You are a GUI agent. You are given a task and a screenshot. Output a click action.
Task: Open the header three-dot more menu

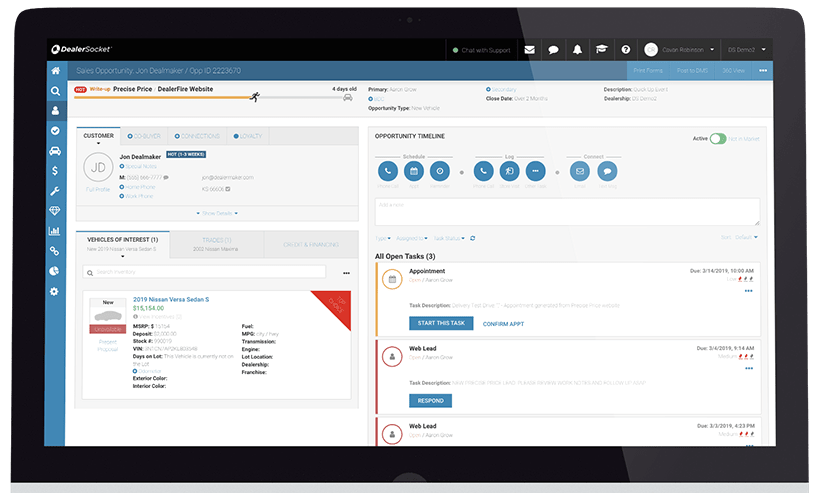[x=763, y=71]
